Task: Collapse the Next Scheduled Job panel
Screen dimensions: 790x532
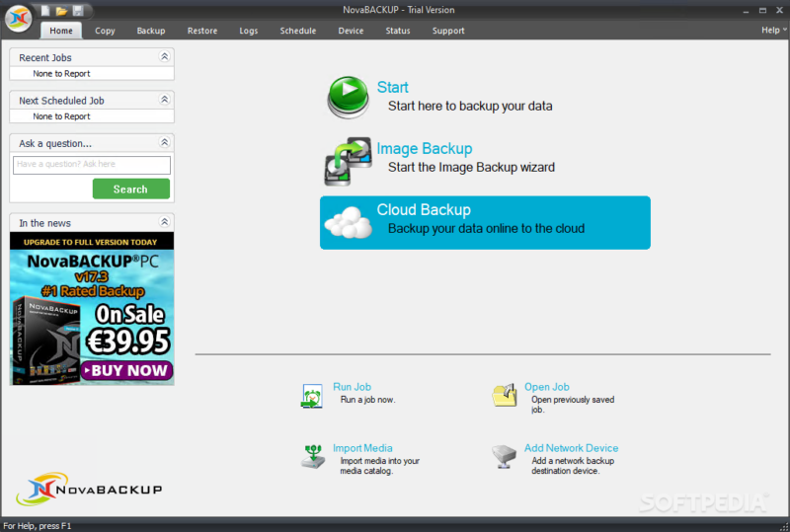Action: point(164,100)
